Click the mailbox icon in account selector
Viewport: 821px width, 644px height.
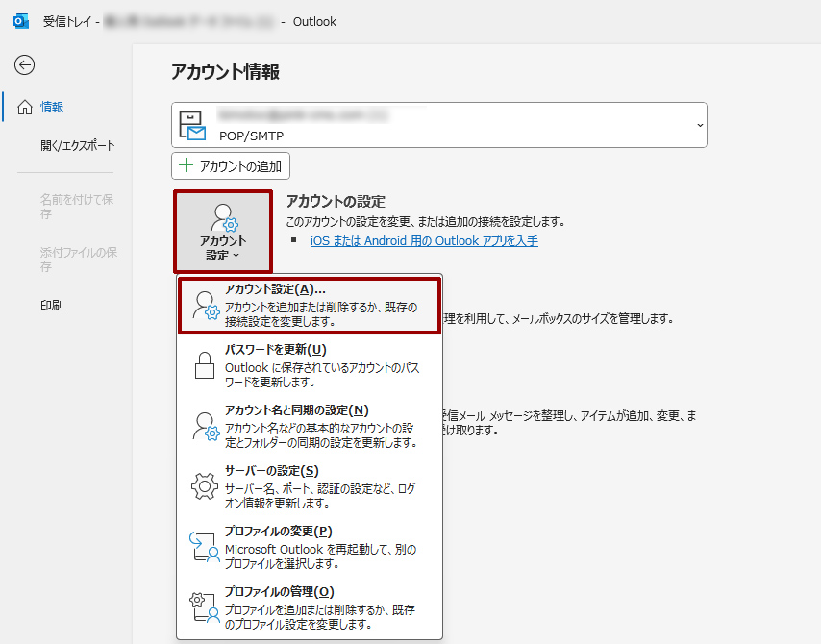(x=192, y=125)
